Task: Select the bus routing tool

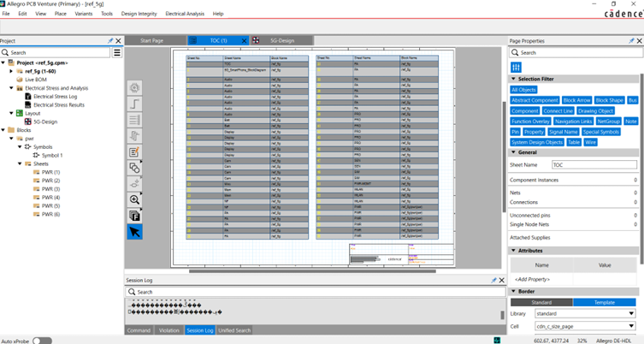Action: pyautogui.click(x=134, y=135)
